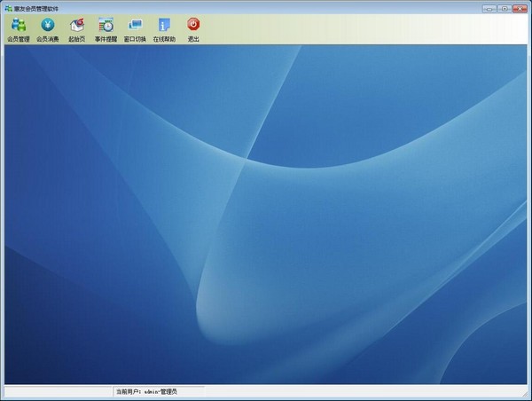Open the 会员管理 member management icon
Screen dimensions: 532x401
click(x=18, y=25)
